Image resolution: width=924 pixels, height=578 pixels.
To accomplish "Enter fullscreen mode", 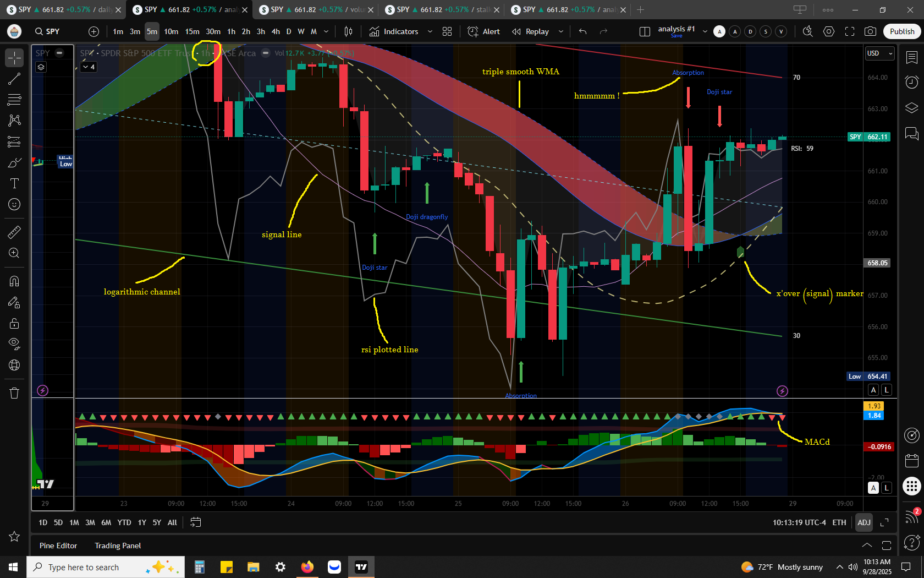I will (850, 31).
